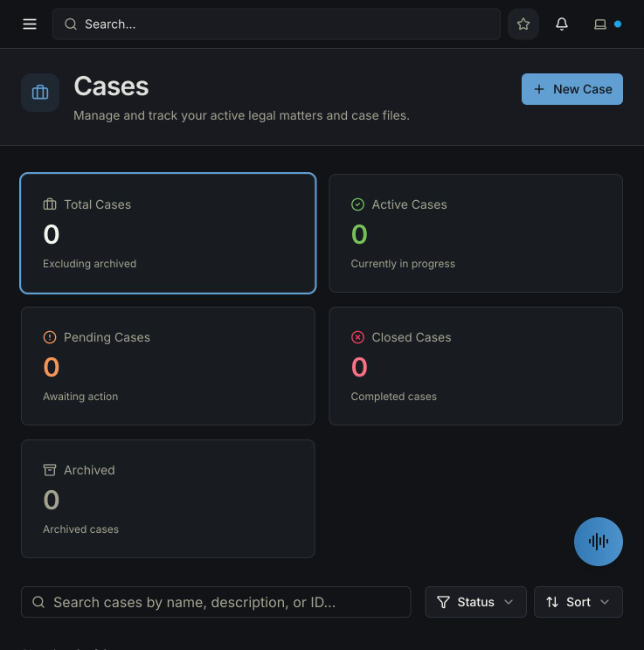Filter by the Pending Cases card
The image size is (644, 650).
point(168,366)
